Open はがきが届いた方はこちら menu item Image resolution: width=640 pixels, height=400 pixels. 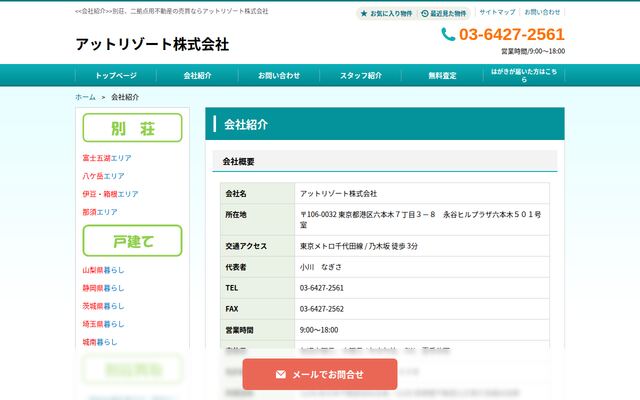point(524,76)
